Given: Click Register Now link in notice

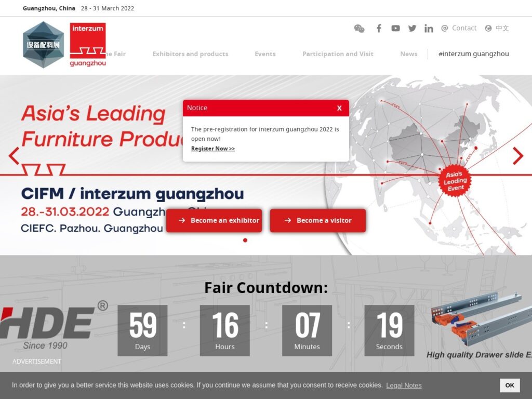Looking at the screenshot, I should 212,149.
